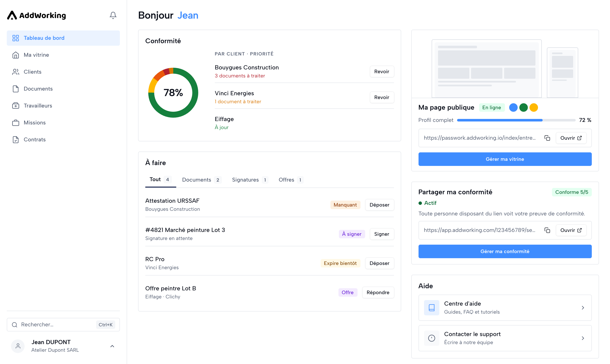Switch to the Offres tab
Screen dimensions: 610x364
pyautogui.click(x=291, y=180)
